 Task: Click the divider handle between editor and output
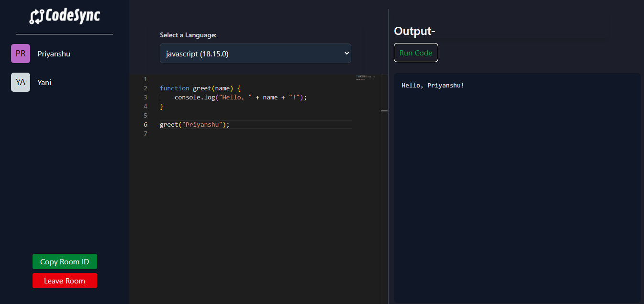pos(385,110)
